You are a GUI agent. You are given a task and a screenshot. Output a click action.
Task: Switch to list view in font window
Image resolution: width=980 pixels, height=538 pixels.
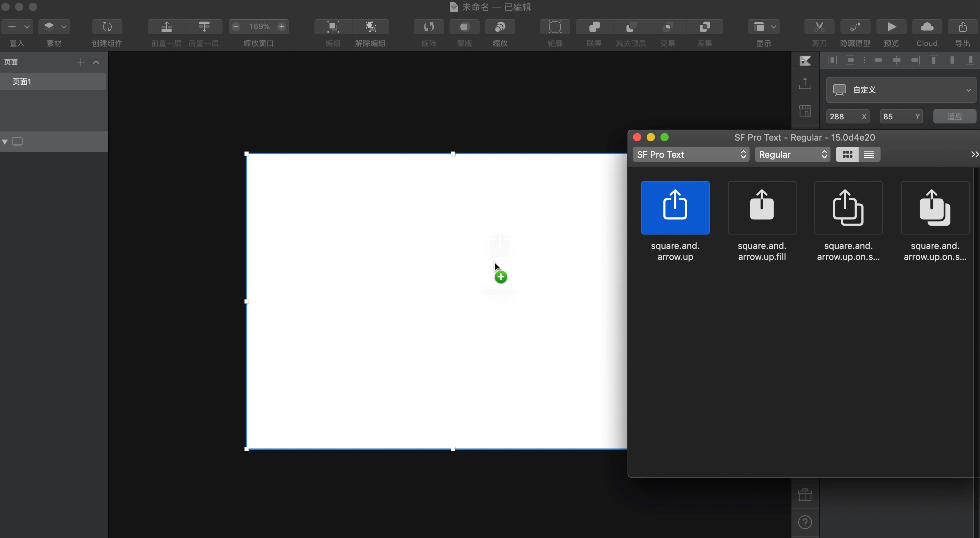(869, 155)
